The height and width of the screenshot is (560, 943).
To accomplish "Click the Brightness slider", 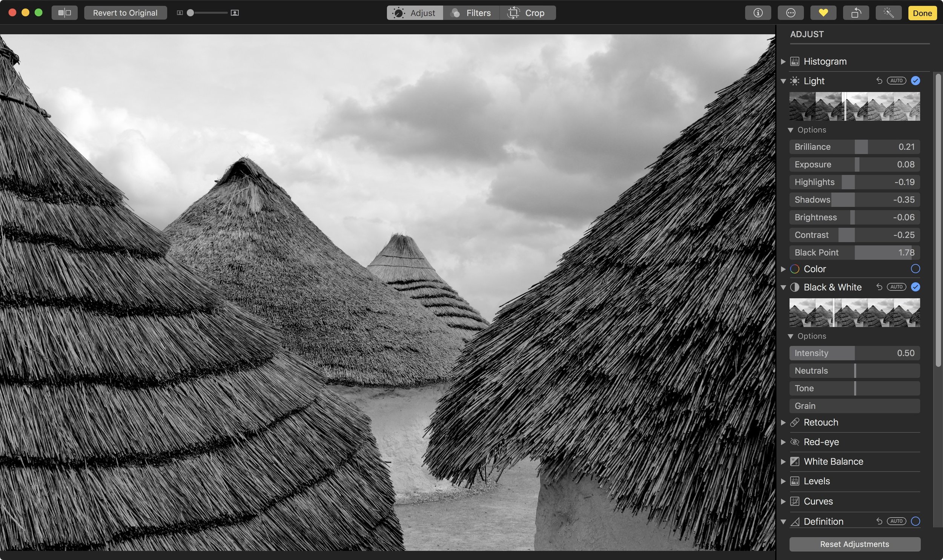I will tap(855, 217).
